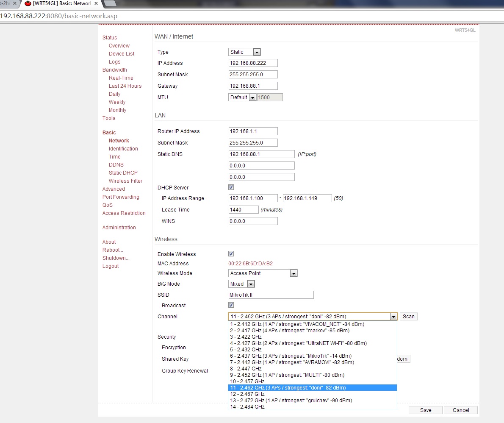Choose channel 1 VIVACOM_NET option
The image size is (504, 423).
(296, 324)
